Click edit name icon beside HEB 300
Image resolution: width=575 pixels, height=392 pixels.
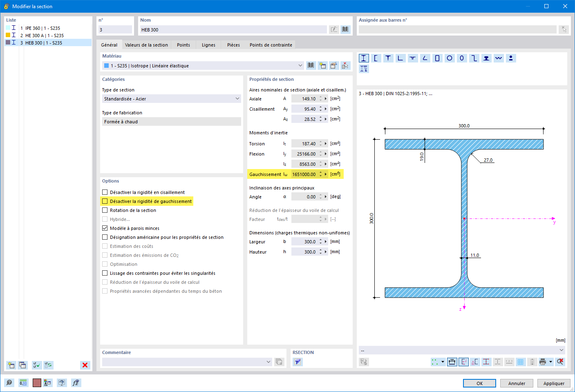coord(334,29)
